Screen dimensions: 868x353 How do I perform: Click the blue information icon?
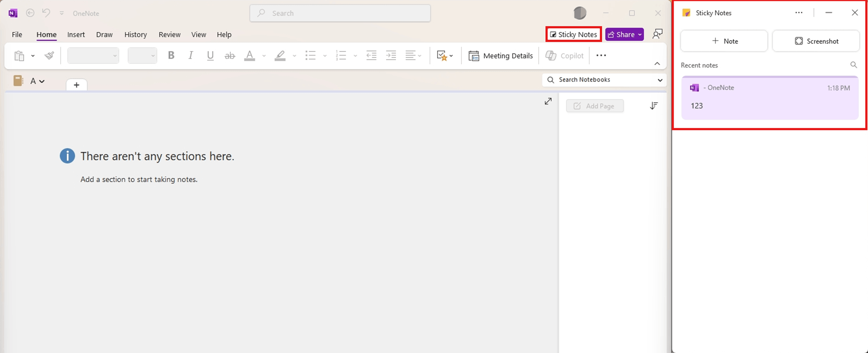67,156
